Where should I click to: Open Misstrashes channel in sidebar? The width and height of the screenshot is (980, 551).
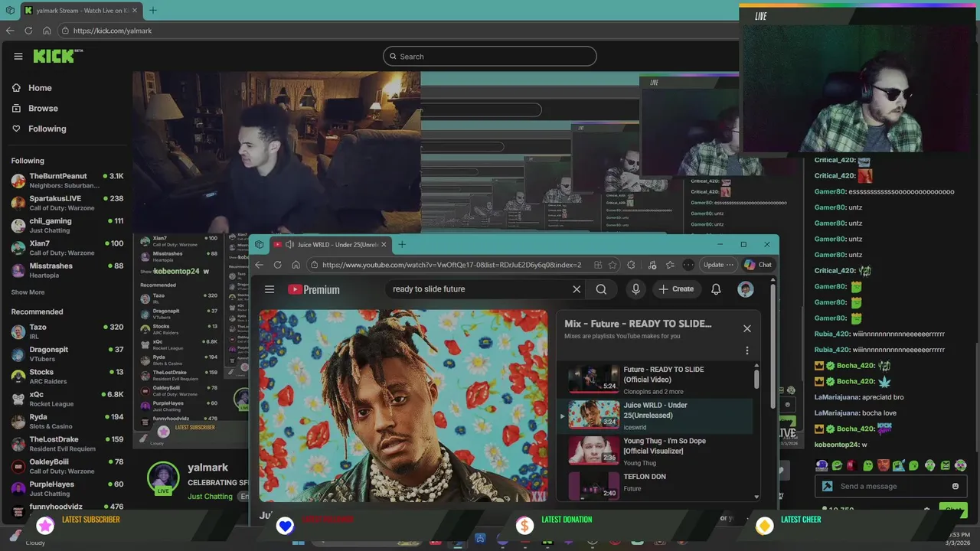tap(67, 270)
